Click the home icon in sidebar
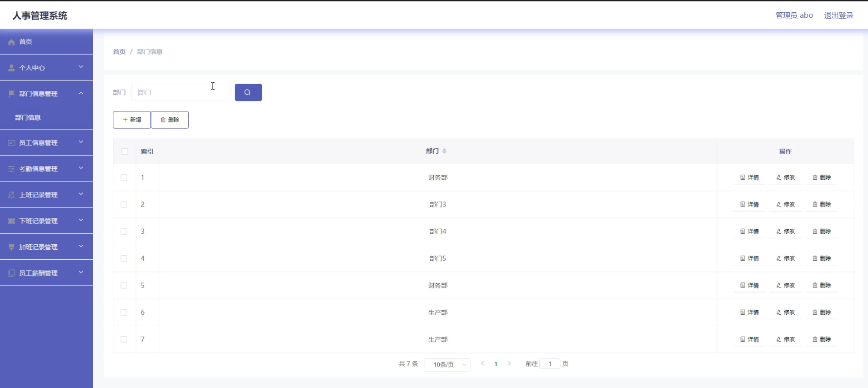 (11, 42)
